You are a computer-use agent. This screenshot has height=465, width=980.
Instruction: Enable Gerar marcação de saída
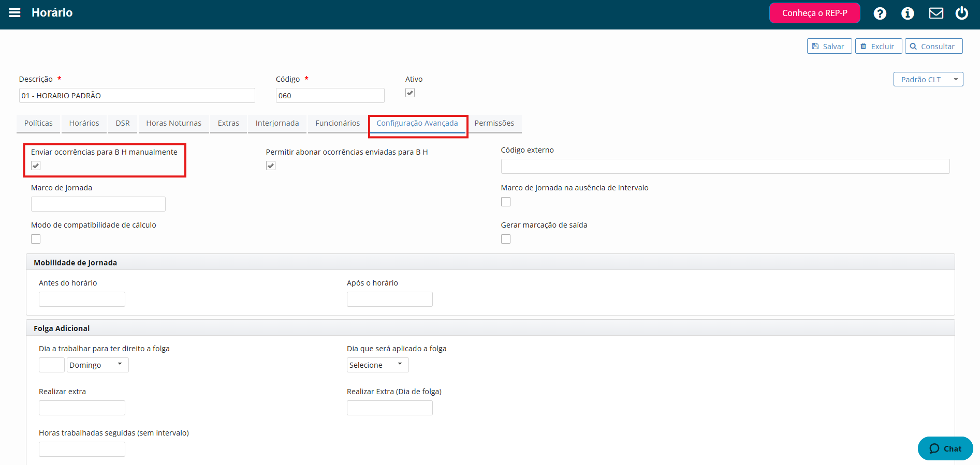(506, 239)
